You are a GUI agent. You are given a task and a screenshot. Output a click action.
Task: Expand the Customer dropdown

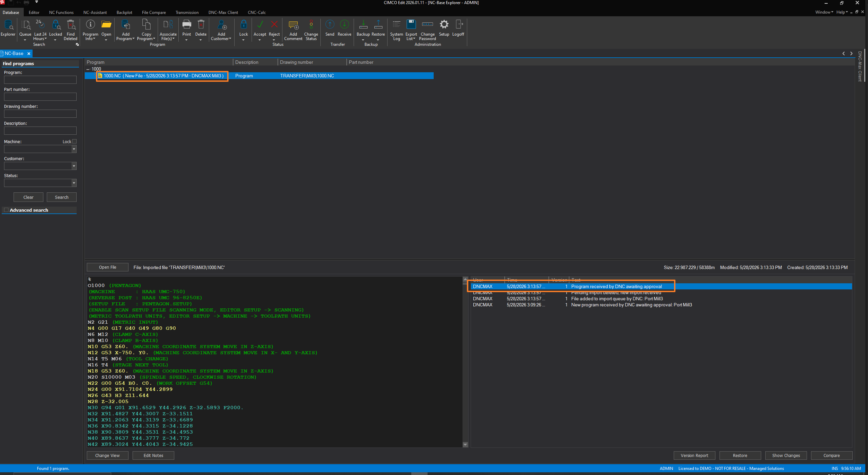point(74,166)
